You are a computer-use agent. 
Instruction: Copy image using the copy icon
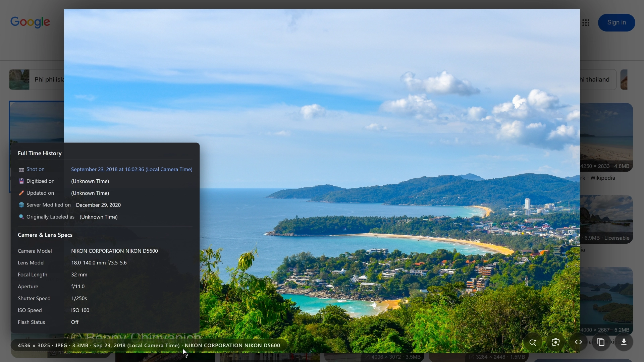click(601, 342)
